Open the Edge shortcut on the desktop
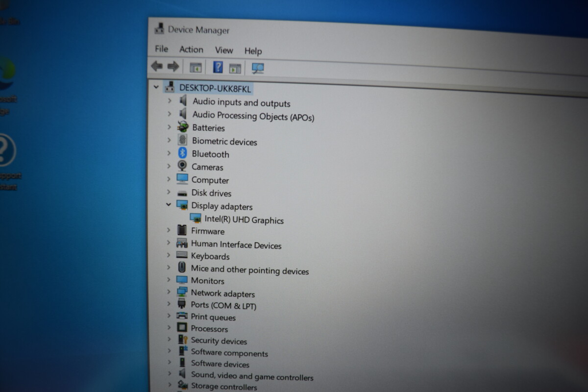Image resolution: width=588 pixels, height=392 pixels. click(7, 74)
